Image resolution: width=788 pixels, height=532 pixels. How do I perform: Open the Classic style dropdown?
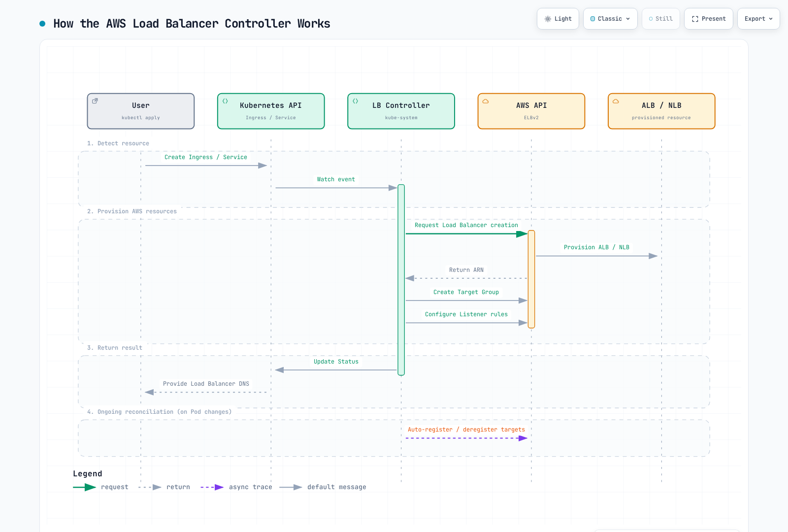pos(610,19)
